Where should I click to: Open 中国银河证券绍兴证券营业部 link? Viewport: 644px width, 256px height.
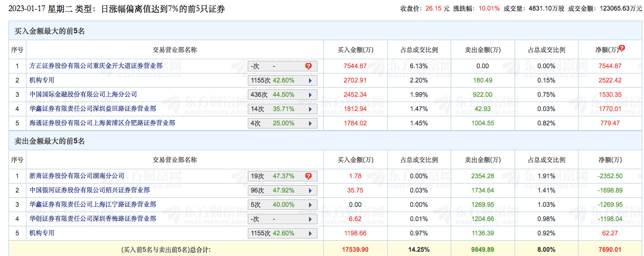point(89,190)
